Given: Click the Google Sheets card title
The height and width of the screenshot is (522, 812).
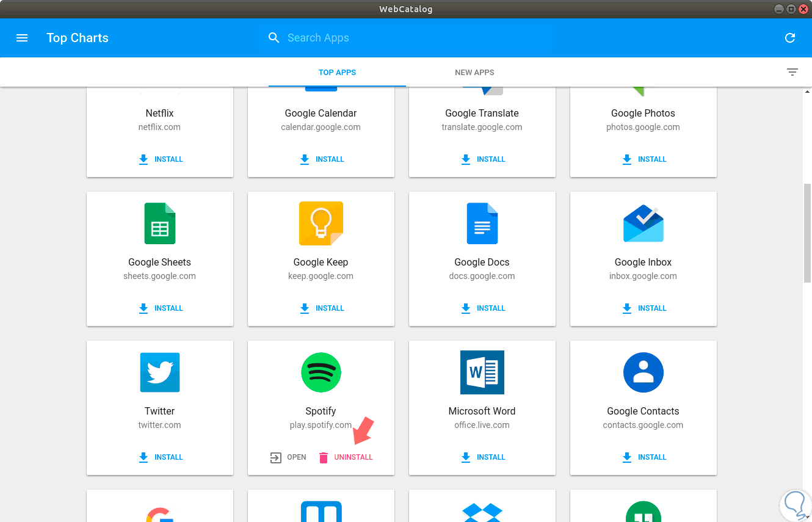Looking at the screenshot, I should 160,262.
